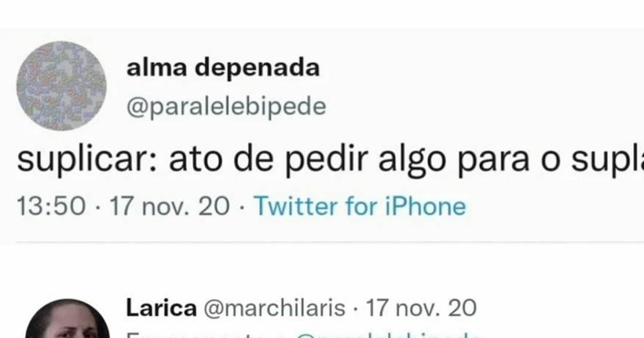Click the 13:50 timestamp of the tweet
The image size is (644, 338).
[52, 206]
